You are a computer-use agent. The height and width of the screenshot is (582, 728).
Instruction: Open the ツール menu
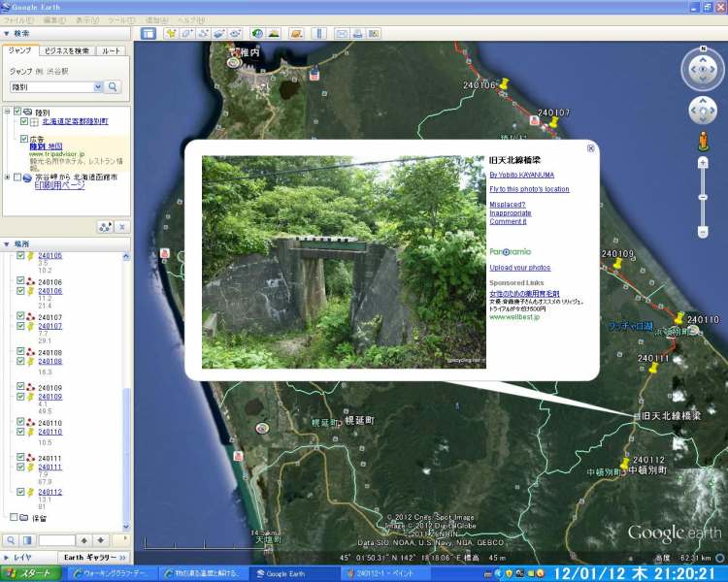(x=120, y=19)
